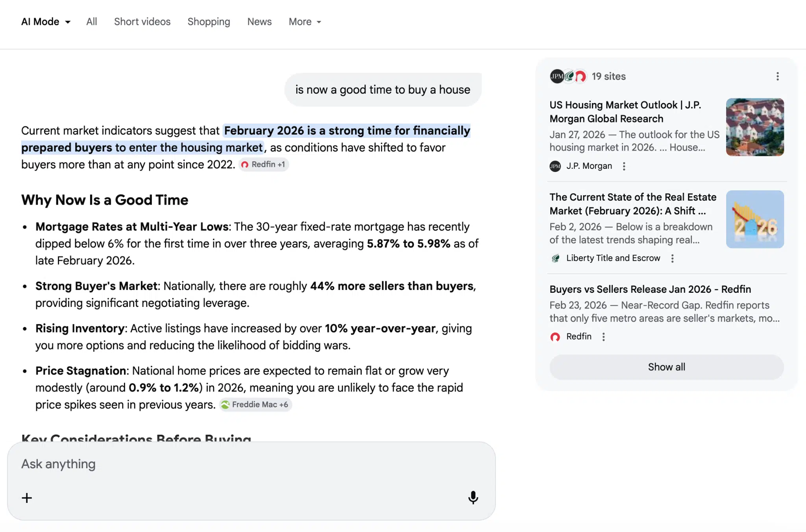This screenshot has width=806, height=532.
Task: Click the 19 sites label
Action: [608, 76]
